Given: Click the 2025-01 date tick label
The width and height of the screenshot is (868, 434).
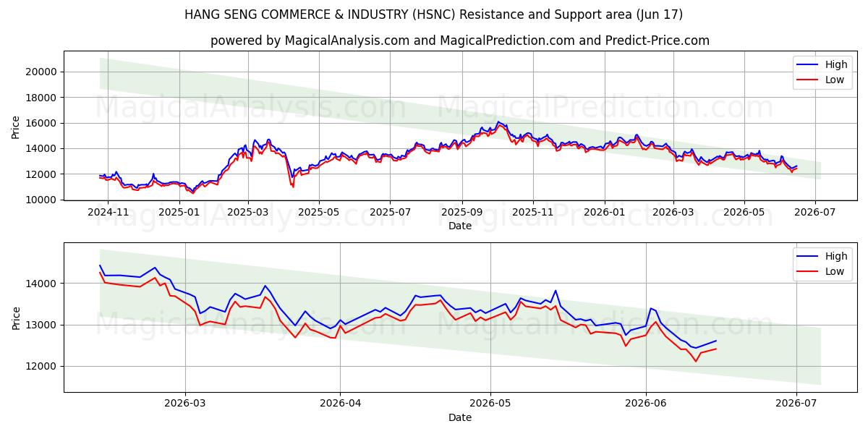Looking at the screenshot, I should click(x=179, y=212).
